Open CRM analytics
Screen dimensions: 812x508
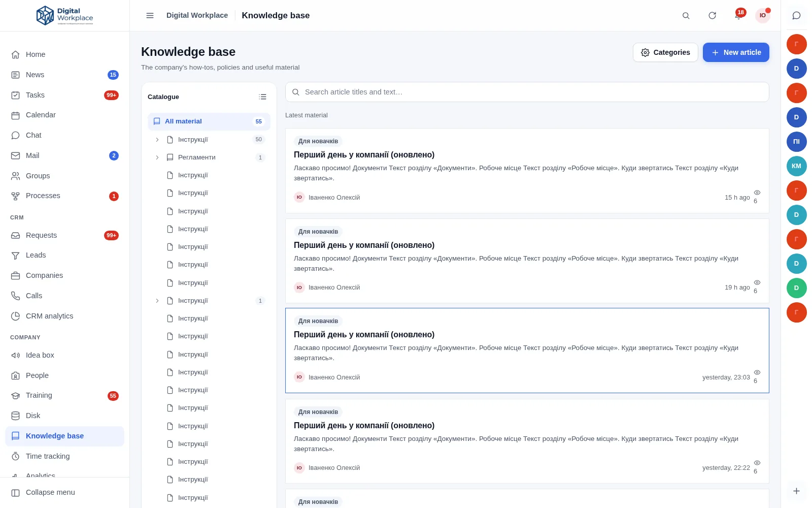click(x=65, y=316)
